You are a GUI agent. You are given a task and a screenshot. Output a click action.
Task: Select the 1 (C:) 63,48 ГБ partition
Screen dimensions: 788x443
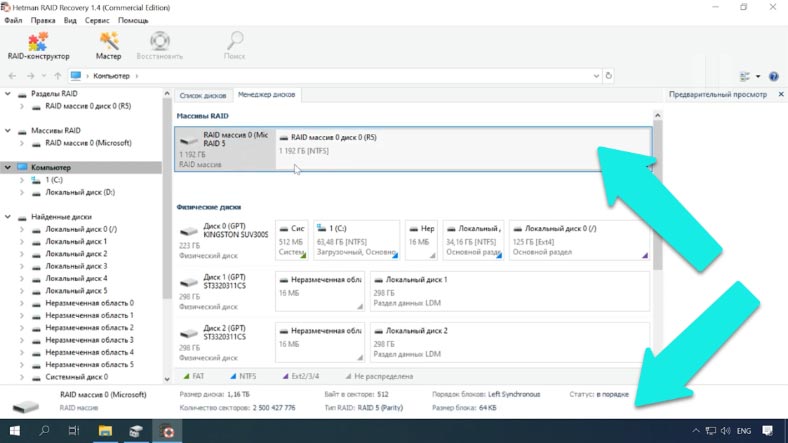356,240
